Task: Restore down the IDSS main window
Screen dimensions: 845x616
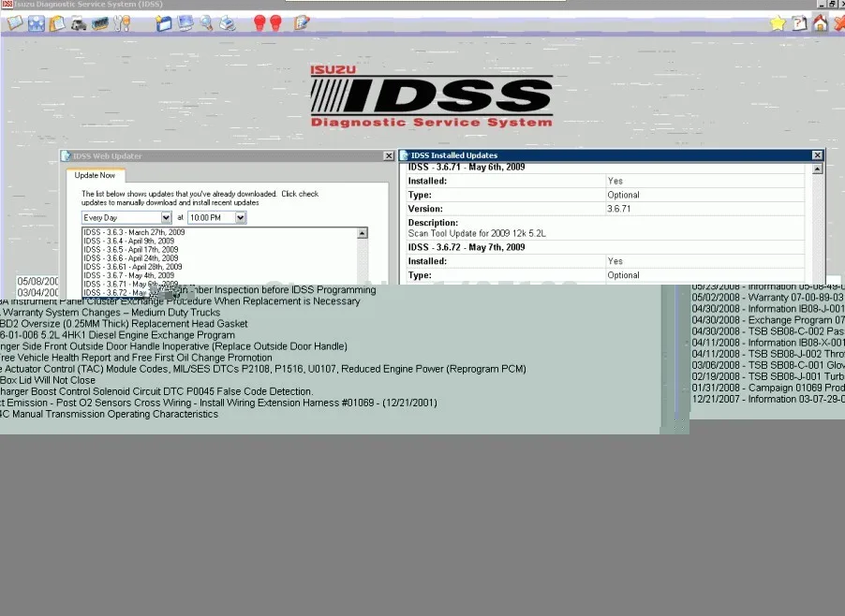Action: (833, 4)
